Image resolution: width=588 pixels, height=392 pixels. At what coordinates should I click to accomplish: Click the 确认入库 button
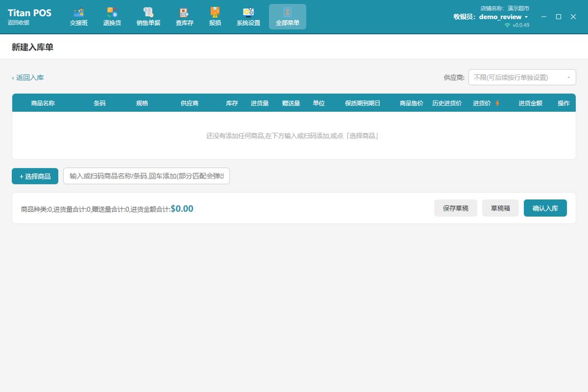545,208
